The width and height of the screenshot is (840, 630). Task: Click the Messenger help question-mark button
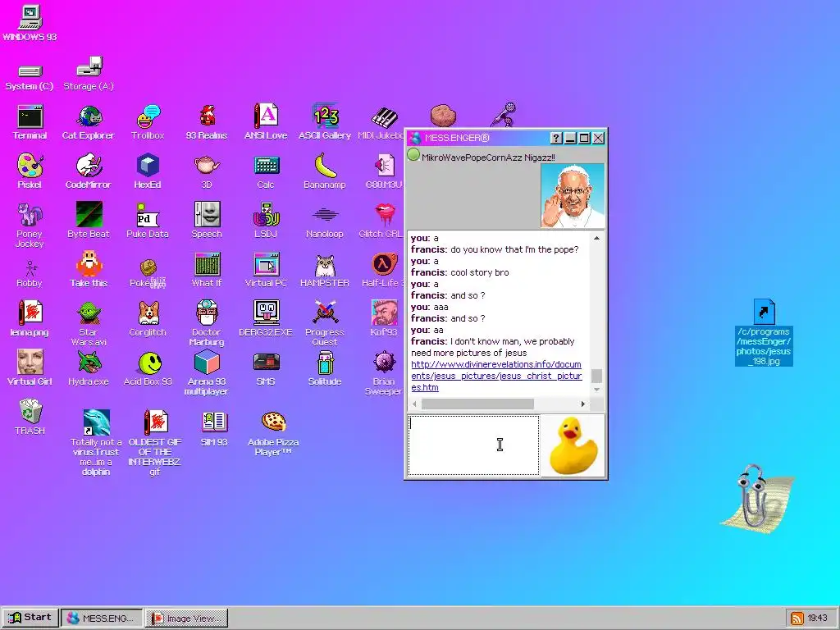pos(555,138)
